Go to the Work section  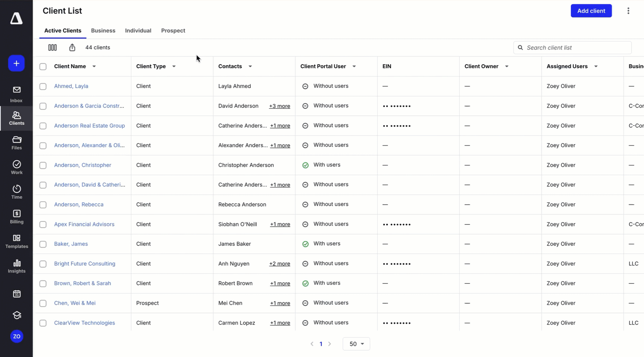(16, 167)
